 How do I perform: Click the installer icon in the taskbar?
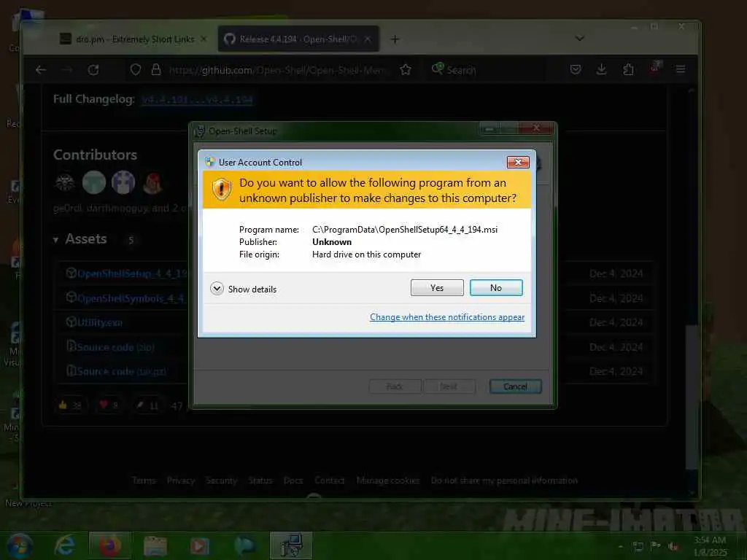coord(291,545)
